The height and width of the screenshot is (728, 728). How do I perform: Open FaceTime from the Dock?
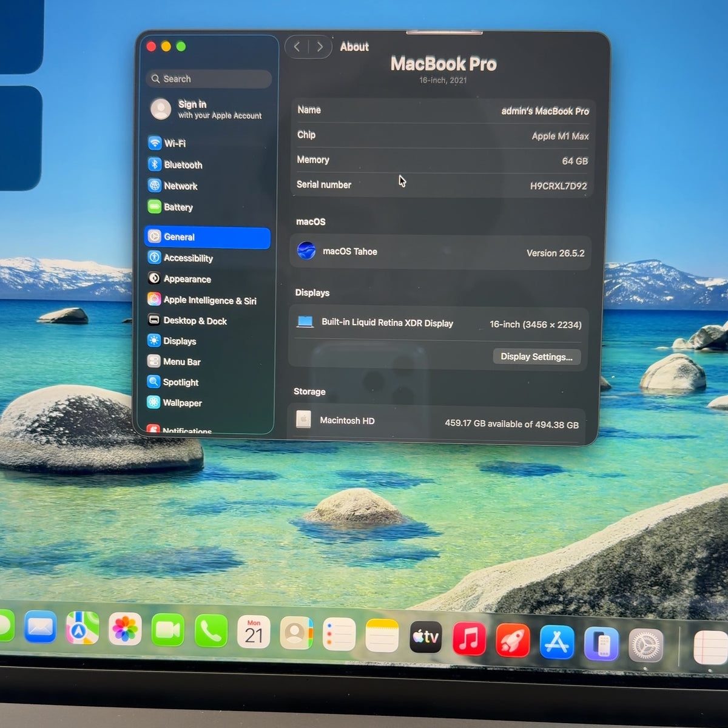click(168, 630)
